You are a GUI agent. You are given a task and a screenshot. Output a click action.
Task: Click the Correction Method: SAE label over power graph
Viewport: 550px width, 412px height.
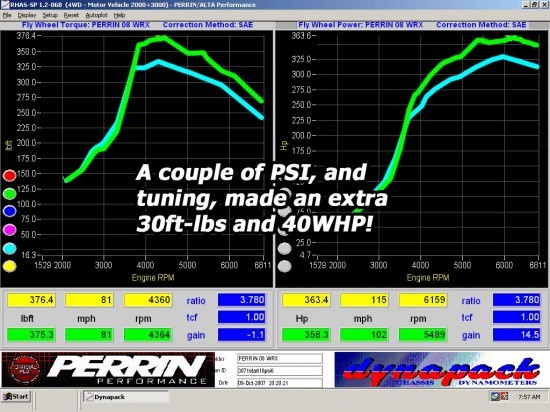tap(481, 25)
